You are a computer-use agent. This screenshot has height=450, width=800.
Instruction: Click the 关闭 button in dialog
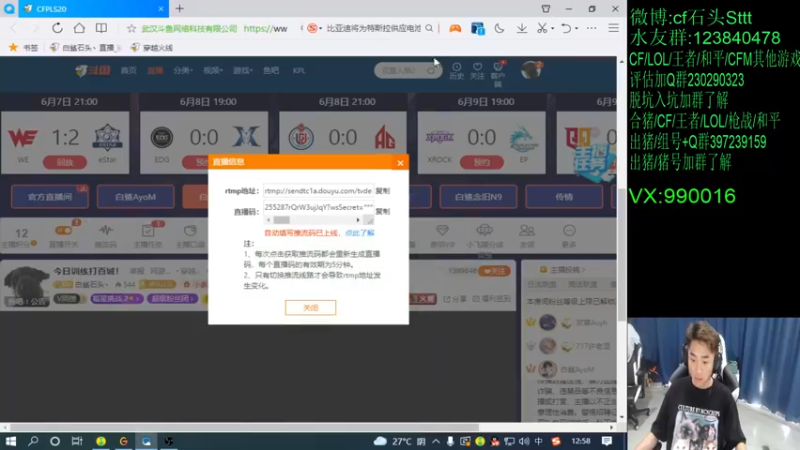pos(310,308)
